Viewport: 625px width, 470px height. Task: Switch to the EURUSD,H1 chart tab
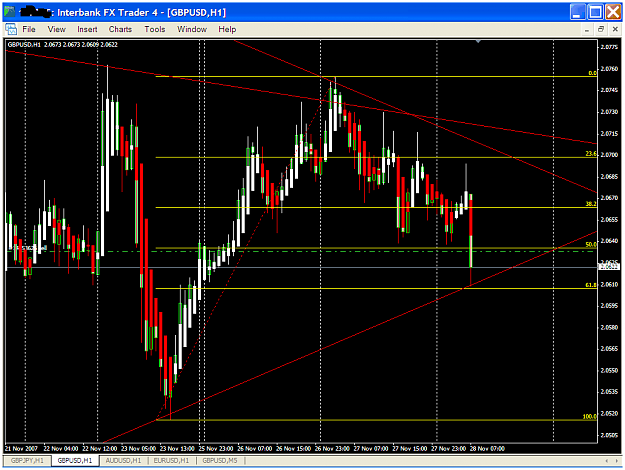171,460
